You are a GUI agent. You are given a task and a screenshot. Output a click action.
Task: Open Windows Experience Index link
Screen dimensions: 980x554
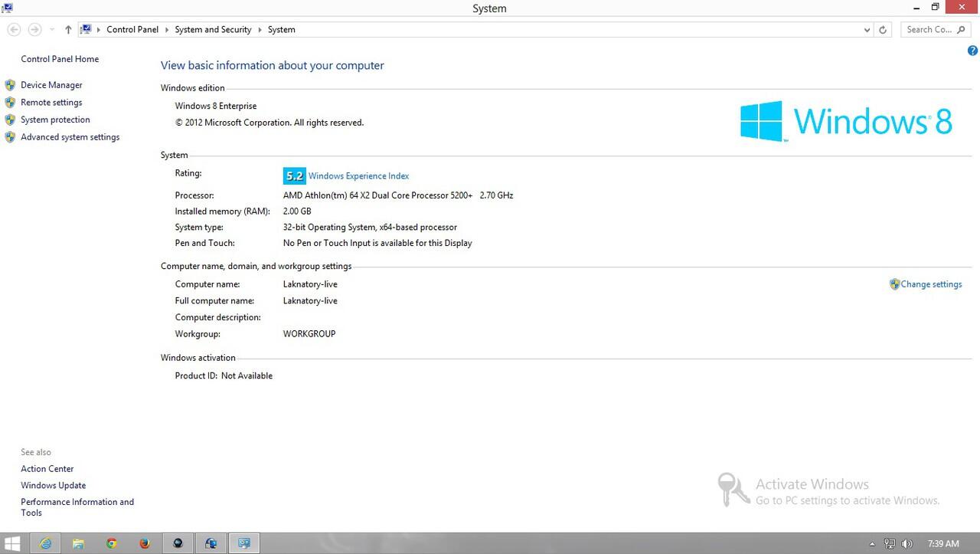358,176
